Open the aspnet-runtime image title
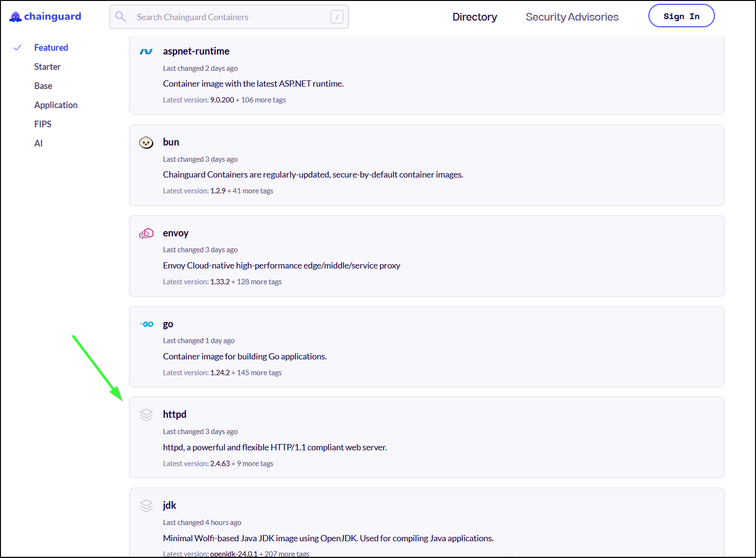 click(x=196, y=51)
